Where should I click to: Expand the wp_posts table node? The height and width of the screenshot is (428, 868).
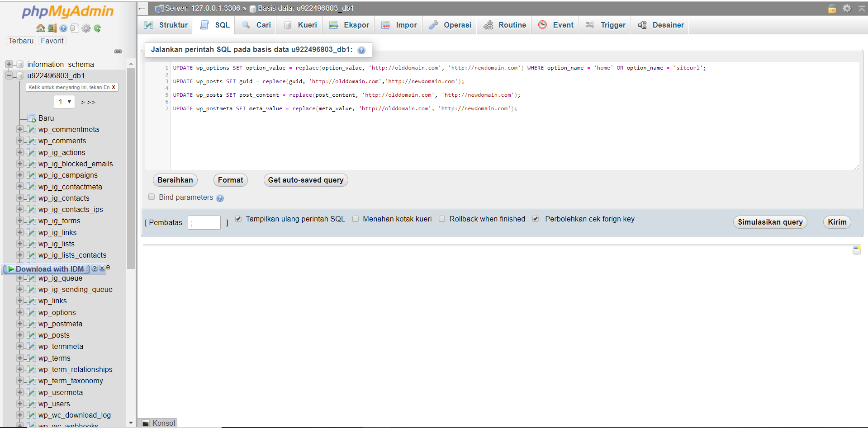(x=19, y=335)
